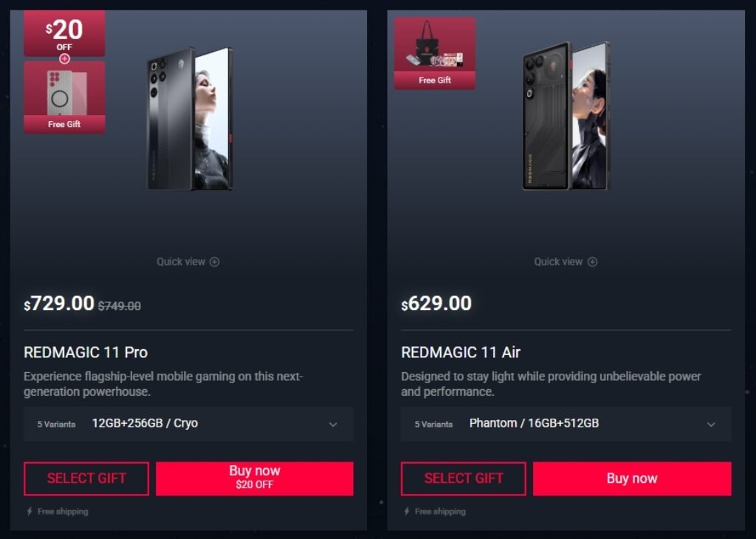Click the chevron arrow on the REDMAGIC 11 Air variants selector
The image size is (756, 539).
pyautogui.click(x=711, y=425)
